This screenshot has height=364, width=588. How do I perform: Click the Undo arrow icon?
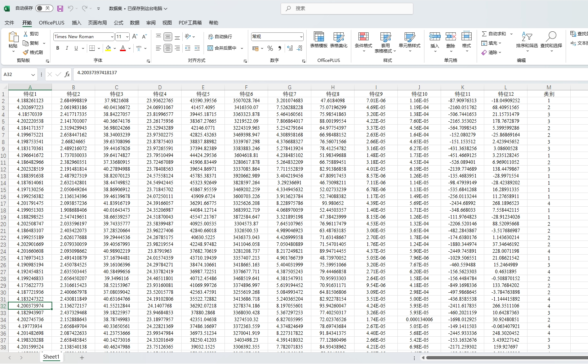tap(71, 8)
